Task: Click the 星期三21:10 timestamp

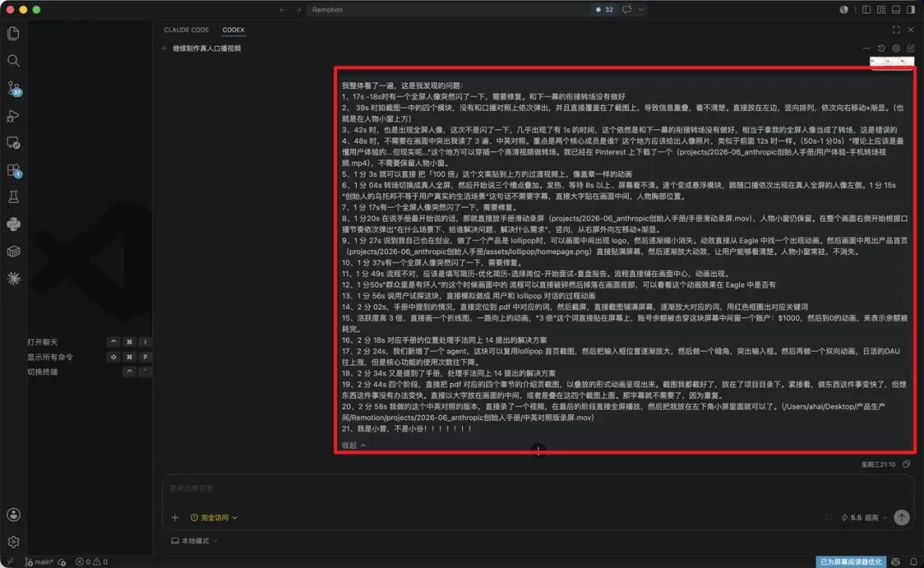Action: [x=878, y=464]
